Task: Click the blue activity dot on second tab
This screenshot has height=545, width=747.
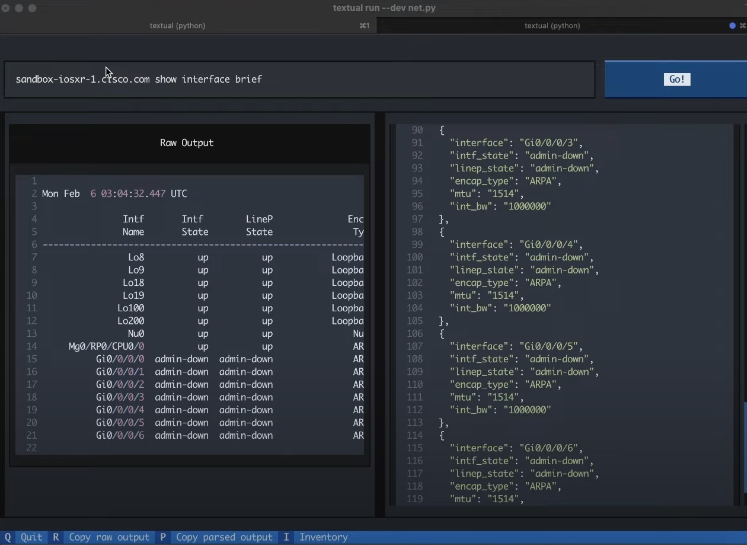Action: (x=732, y=26)
